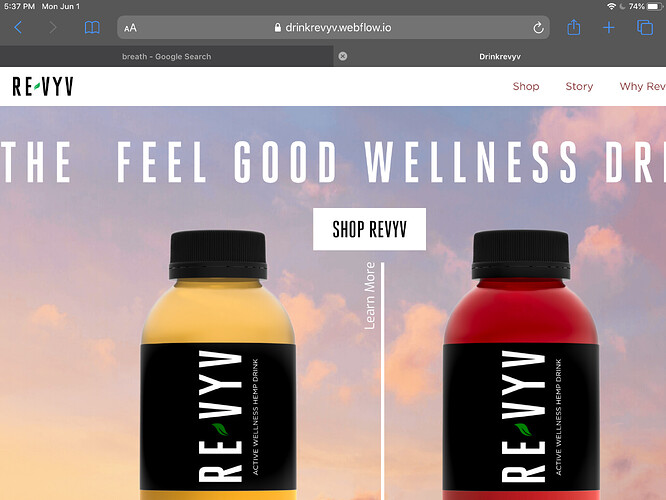Click the vertical Learn More link
This screenshot has height=500, width=666.
pyautogui.click(x=370, y=296)
